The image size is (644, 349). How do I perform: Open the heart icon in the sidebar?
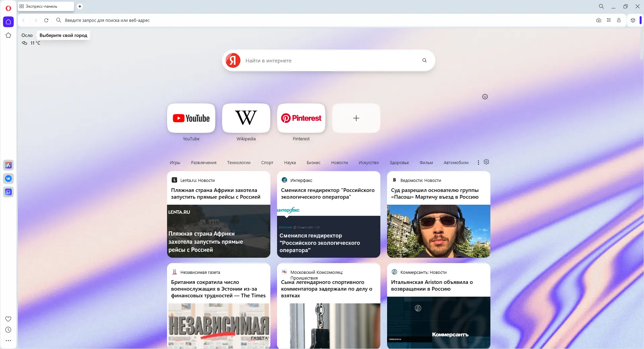[x=8, y=319]
